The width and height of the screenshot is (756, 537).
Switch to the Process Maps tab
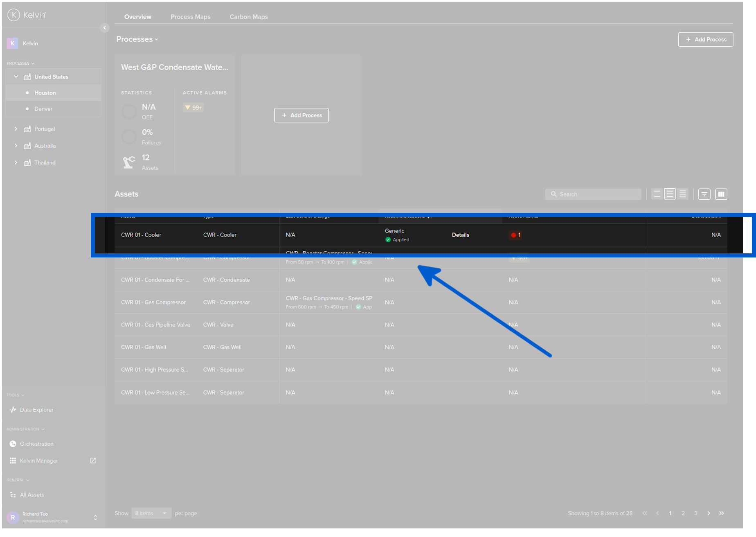tap(190, 17)
